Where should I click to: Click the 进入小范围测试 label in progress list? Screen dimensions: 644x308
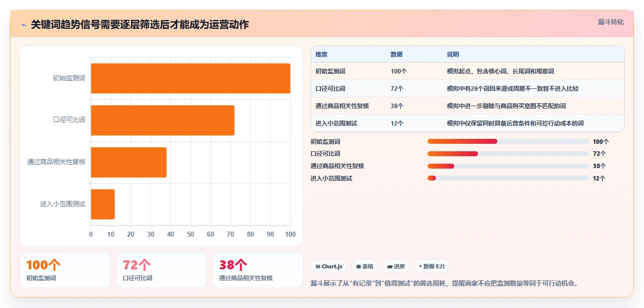pos(331,179)
